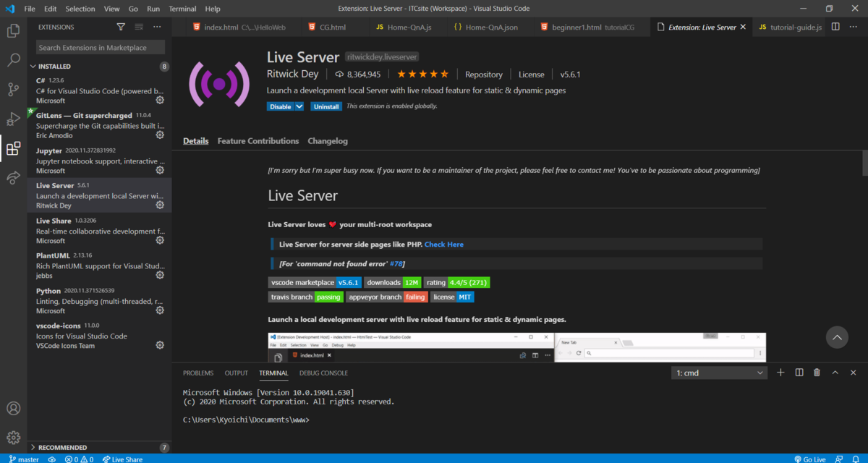Screen dimensions: 868x463
Task: Open the Live Share activity bar icon
Action: click(x=13, y=178)
